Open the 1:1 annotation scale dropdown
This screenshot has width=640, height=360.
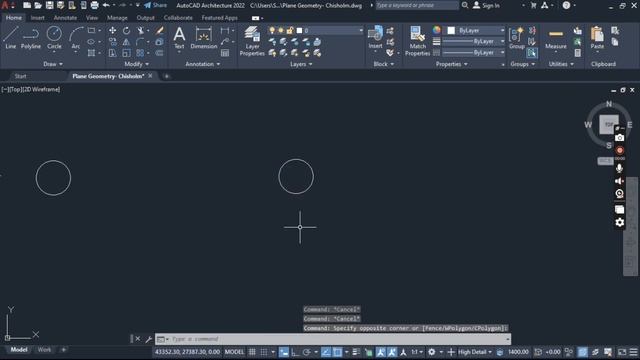point(417,352)
